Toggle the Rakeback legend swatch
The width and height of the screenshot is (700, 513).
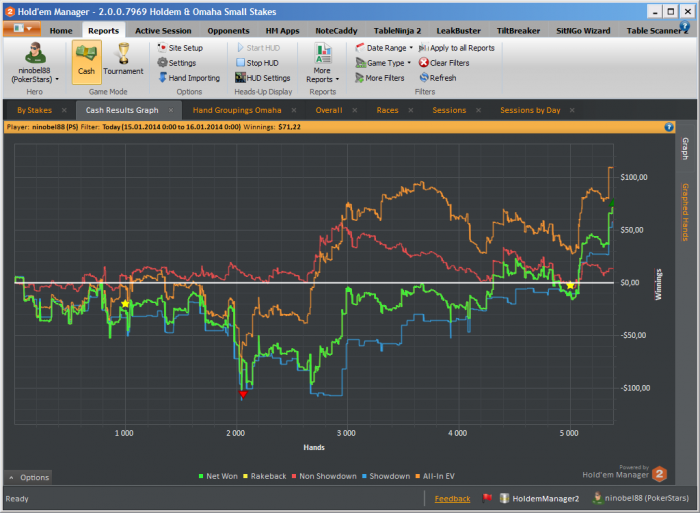click(x=245, y=476)
